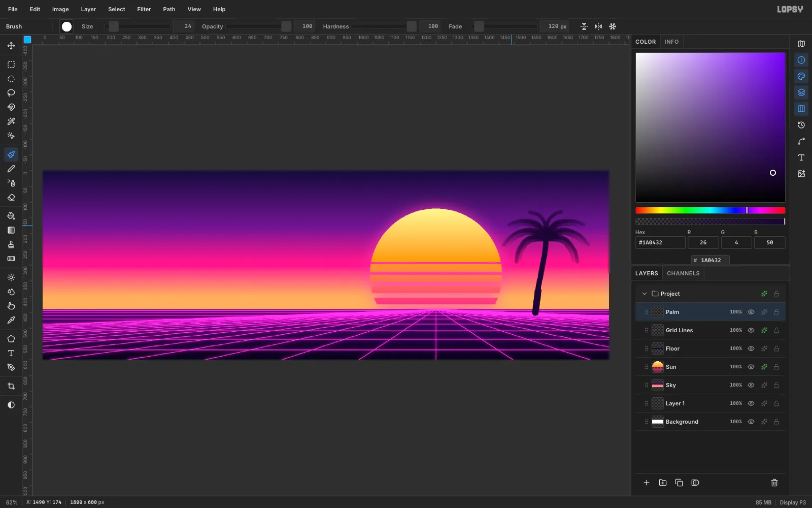Adjust the hue spectrum slider

tap(710, 210)
